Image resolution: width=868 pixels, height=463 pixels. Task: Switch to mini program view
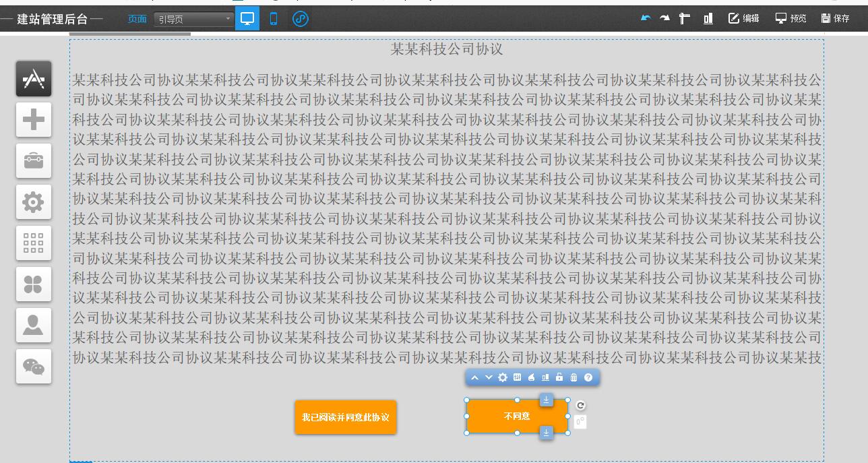301,19
